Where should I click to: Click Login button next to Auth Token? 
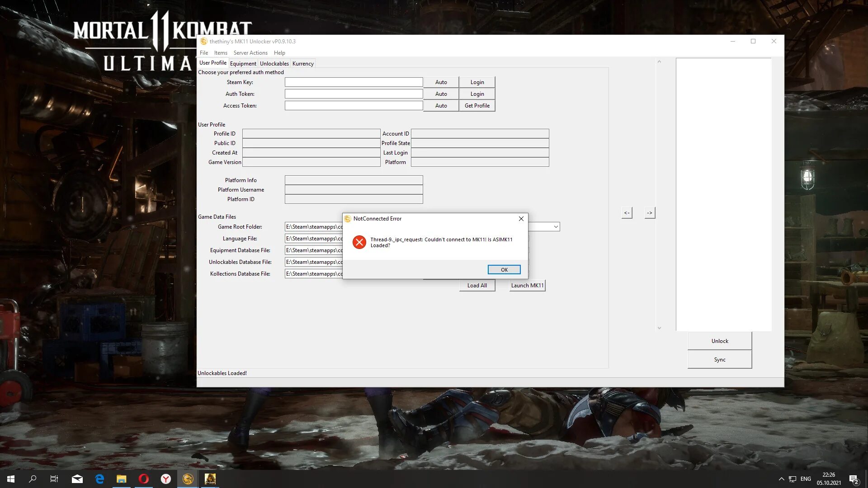coord(477,94)
